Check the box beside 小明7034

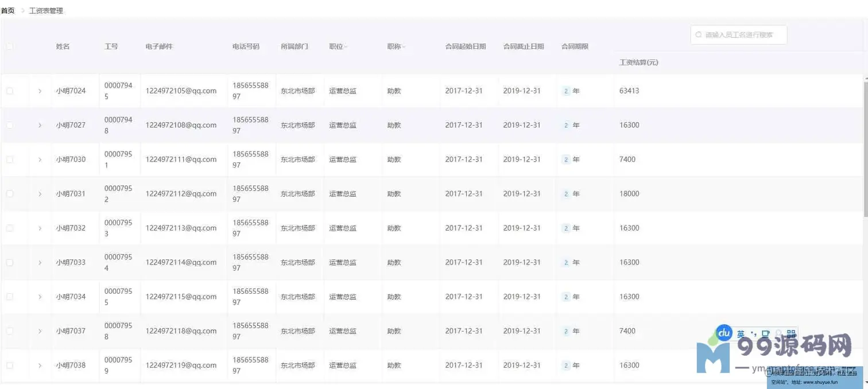tap(10, 297)
